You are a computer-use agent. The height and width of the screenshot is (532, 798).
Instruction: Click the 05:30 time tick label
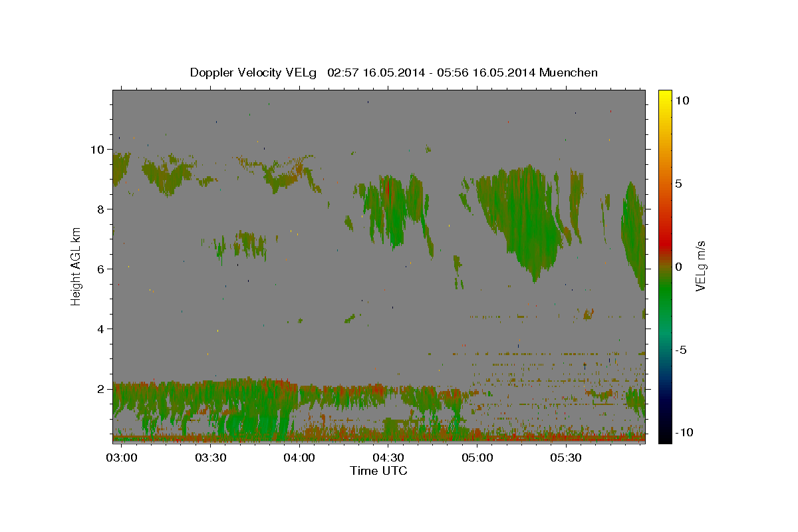[x=566, y=458]
